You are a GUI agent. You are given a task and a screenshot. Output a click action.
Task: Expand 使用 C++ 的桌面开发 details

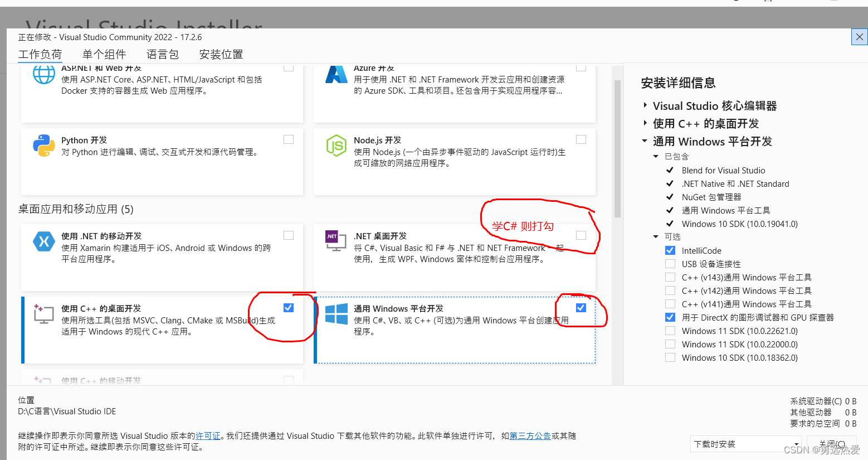coord(645,123)
